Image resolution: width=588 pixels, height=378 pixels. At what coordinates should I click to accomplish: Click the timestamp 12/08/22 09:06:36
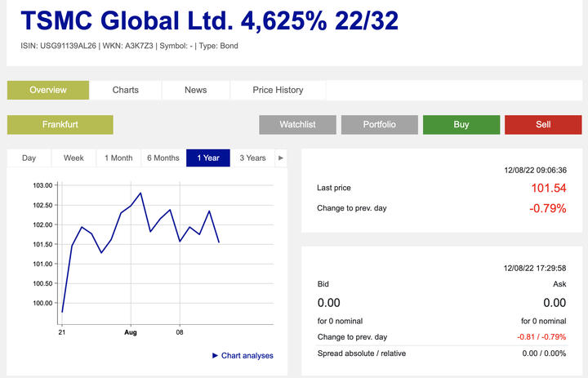(535, 171)
